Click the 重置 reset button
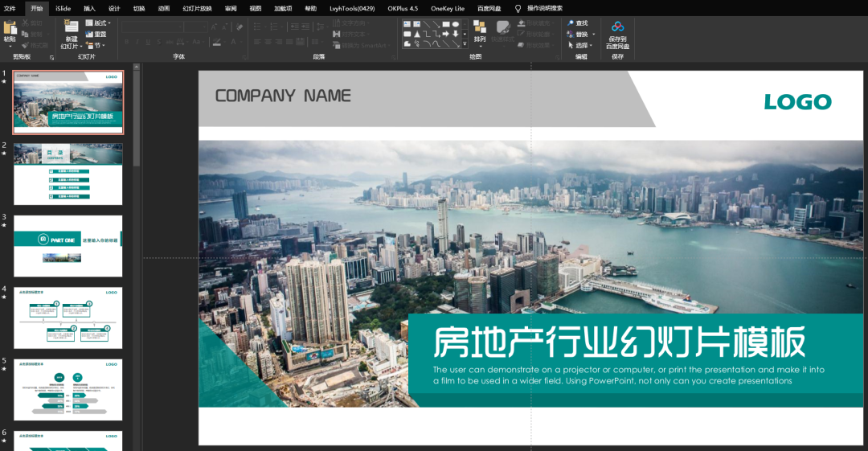This screenshot has height=451, width=868. 96,35
